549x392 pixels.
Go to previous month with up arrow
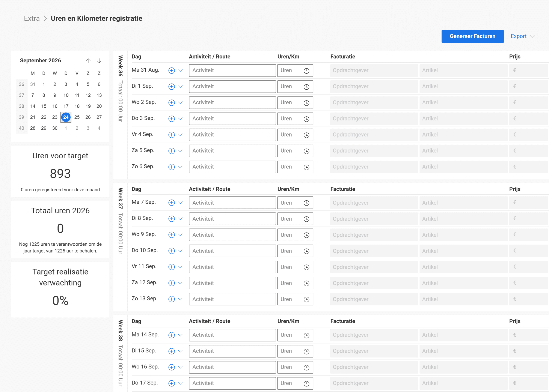coord(88,61)
